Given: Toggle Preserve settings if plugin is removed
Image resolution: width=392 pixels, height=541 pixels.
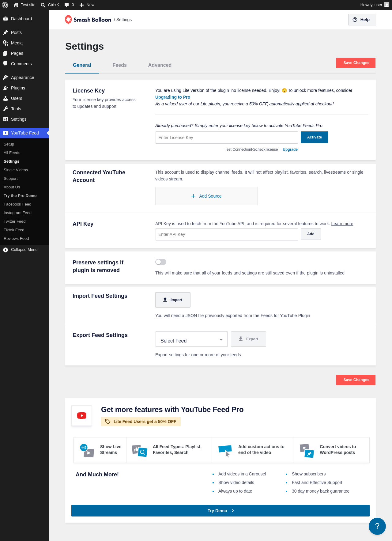Looking at the screenshot, I should [x=161, y=262].
